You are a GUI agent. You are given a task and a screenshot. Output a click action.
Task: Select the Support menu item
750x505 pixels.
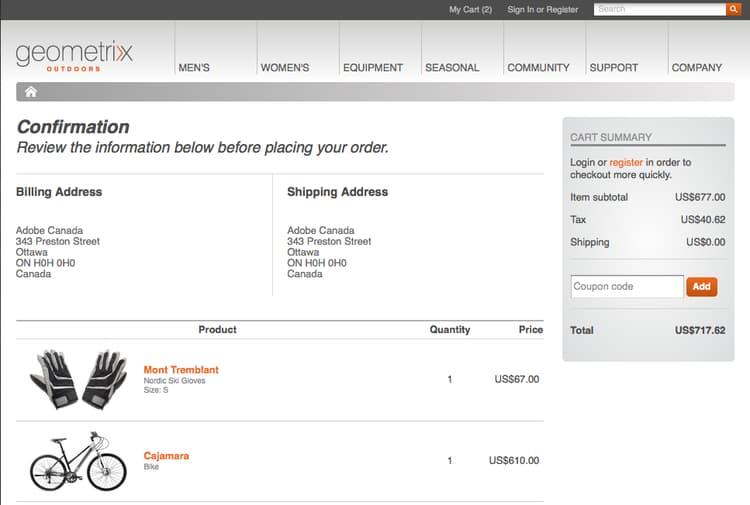613,68
